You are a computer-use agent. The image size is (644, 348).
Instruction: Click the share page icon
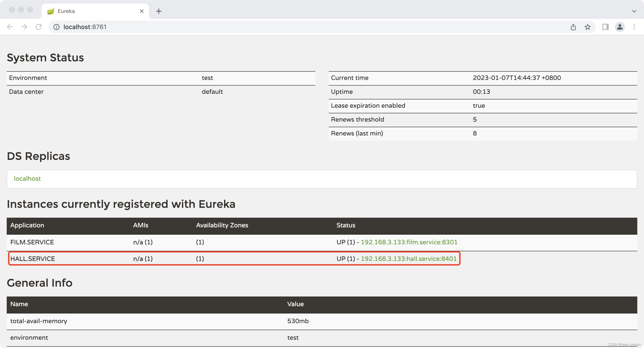573,27
